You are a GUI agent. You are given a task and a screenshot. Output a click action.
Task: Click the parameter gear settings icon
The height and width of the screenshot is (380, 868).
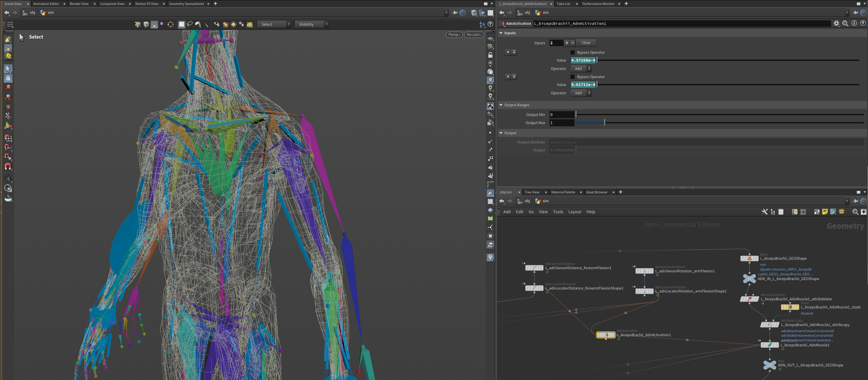coord(836,23)
